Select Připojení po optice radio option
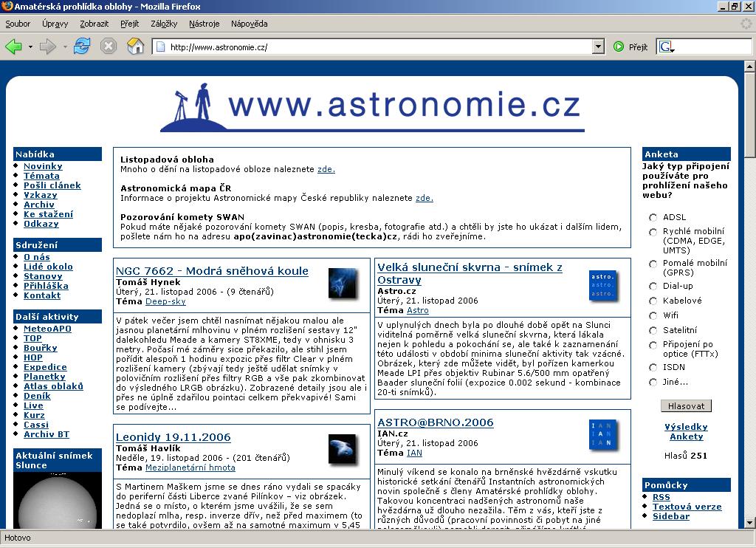The image size is (756, 548). pyautogui.click(x=653, y=345)
